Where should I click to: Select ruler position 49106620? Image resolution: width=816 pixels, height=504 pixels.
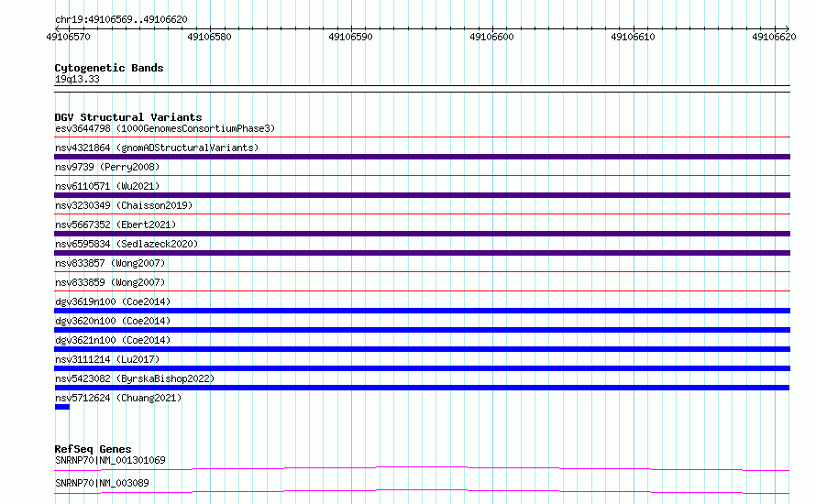[x=774, y=37]
